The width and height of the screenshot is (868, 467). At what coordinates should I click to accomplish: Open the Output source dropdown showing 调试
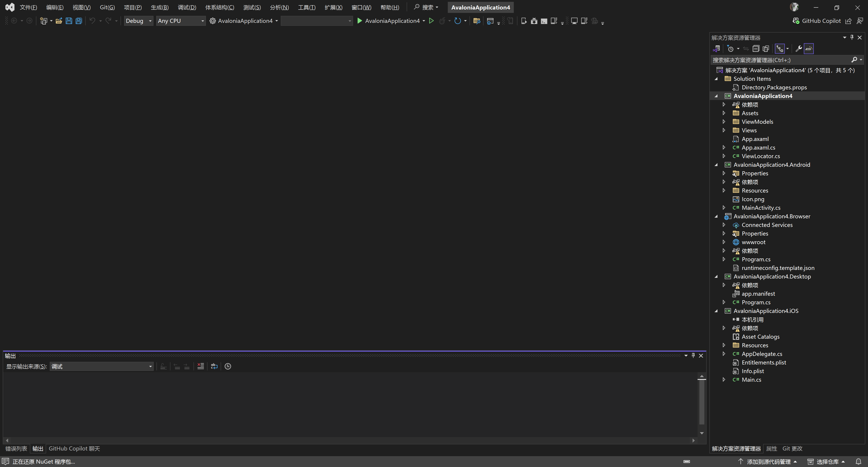[x=101, y=366]
